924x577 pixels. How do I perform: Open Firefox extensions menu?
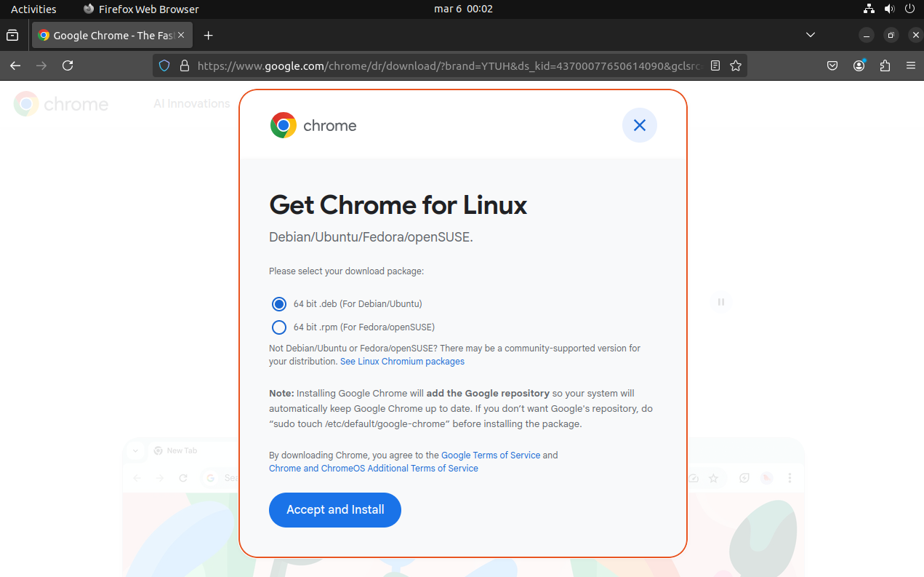(x=885, y=65)
